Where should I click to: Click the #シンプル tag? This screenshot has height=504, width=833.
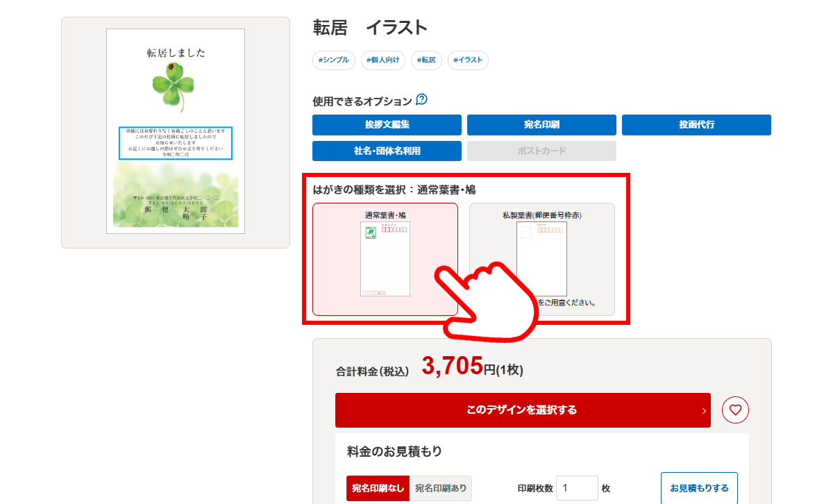pos(334,60)
